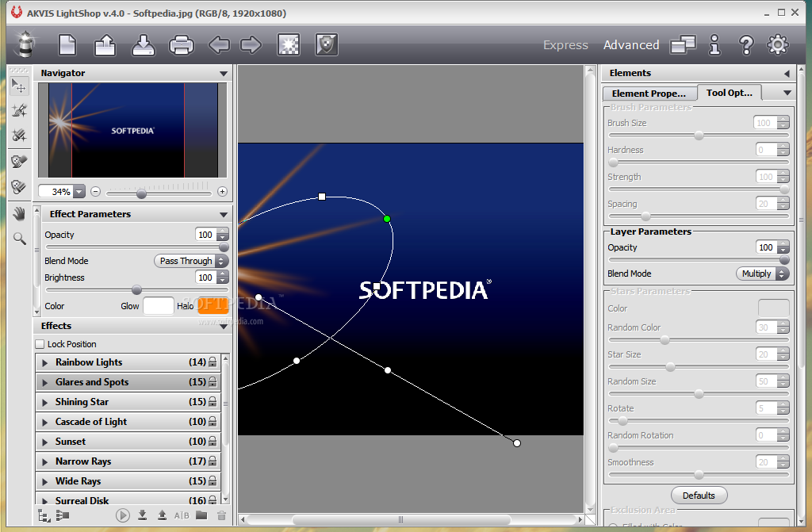This screenshot has width=812, height=532.
Task: Select the Stars Brush tool
Action: click(19, 110)
